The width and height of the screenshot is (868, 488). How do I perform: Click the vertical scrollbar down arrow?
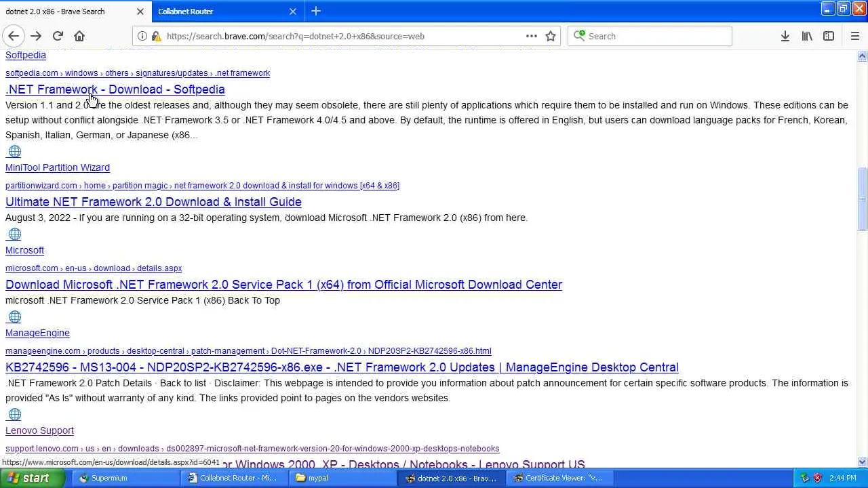(862, 462)
